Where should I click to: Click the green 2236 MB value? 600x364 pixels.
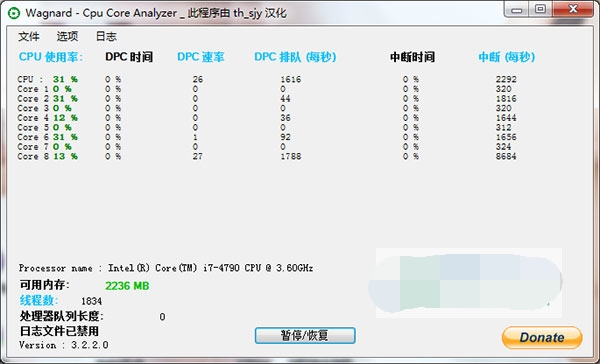point(127,286)
